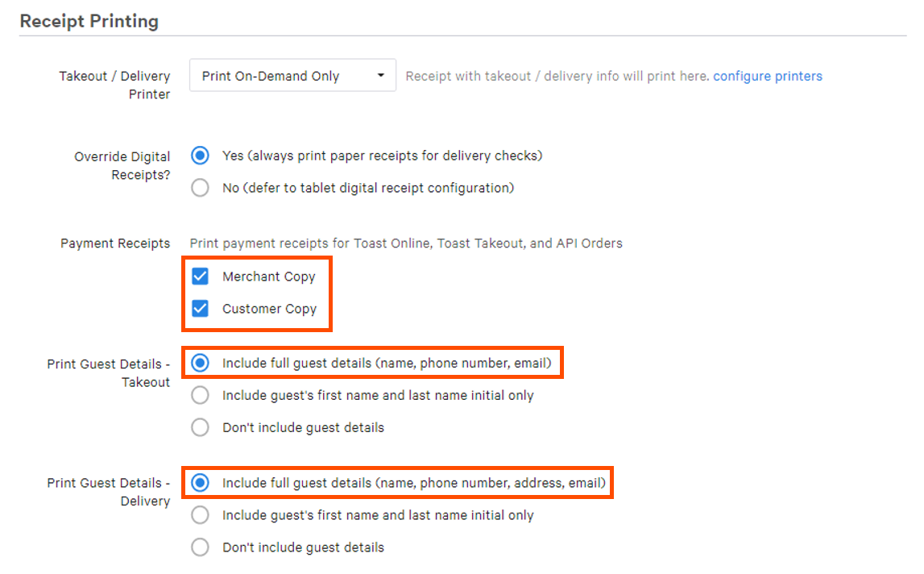Select Don't include guest details for Delivery
This screenshot has width=924, height=574.
coord(200,547)
